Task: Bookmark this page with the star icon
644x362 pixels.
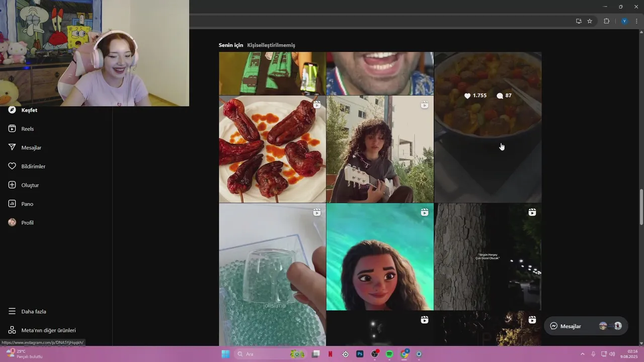Action: pos(590,21)
